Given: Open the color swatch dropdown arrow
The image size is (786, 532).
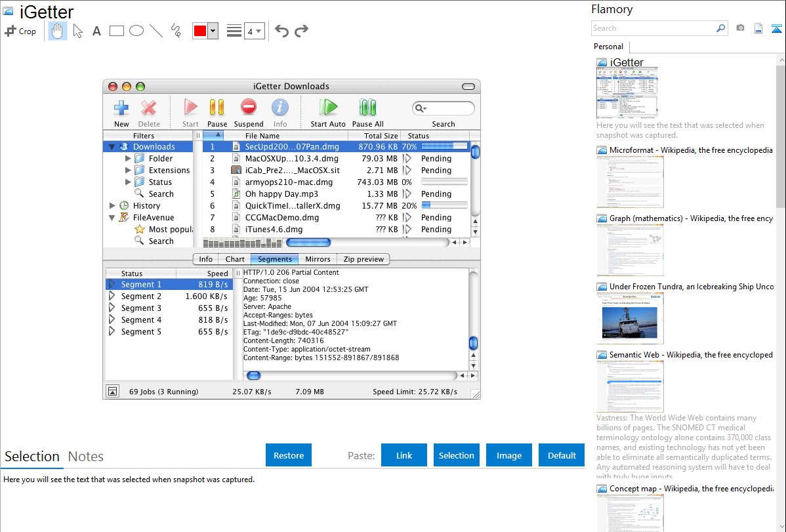Looking at the screenshot, I should 213,31.
